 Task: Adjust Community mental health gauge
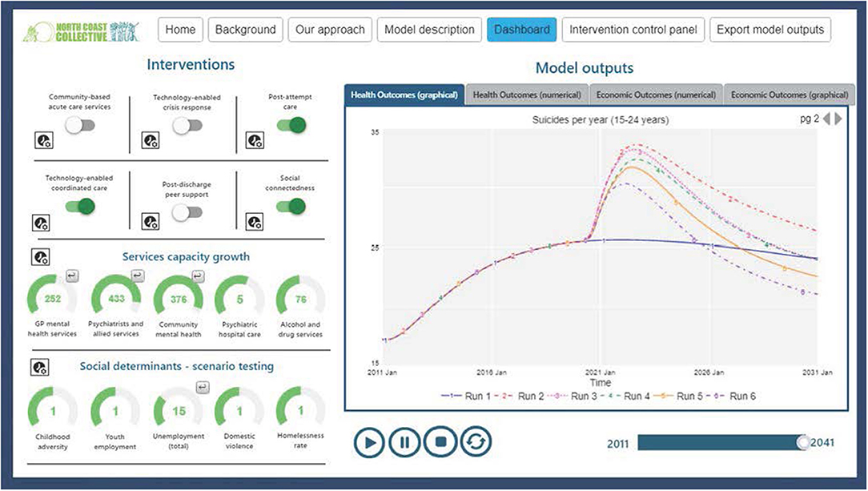pyautogui.click(x=179, y=296)
